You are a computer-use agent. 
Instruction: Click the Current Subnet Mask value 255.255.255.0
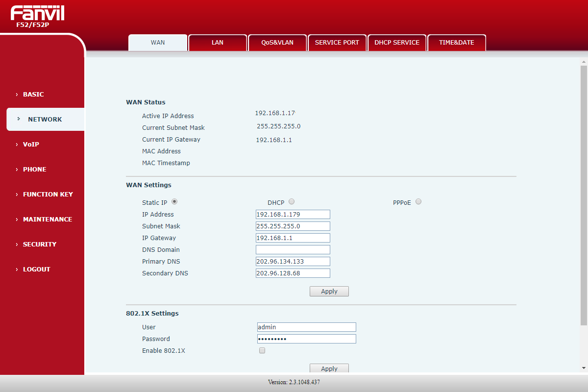[279, 126]
